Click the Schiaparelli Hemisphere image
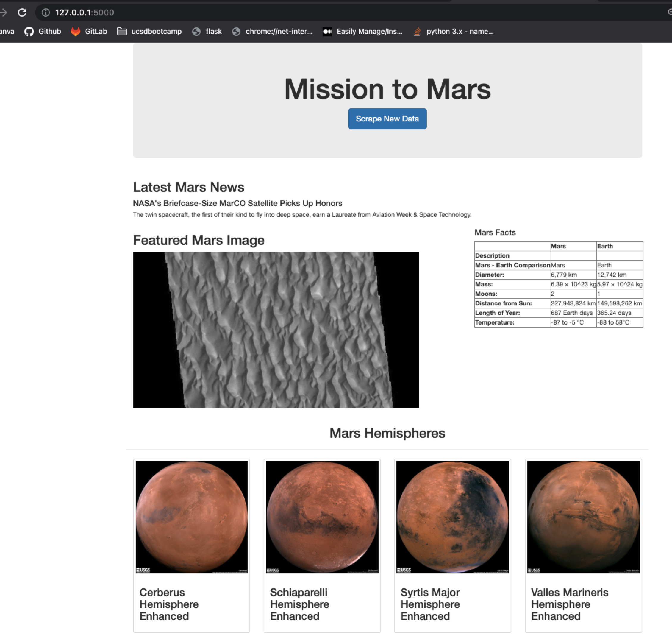 coord(322,517)
